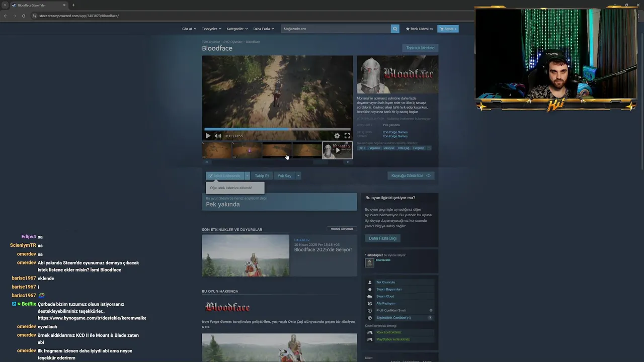
Task: Toggle the İstek Listesinde wishlist checkbox button
Action: [x=225, y=175]
